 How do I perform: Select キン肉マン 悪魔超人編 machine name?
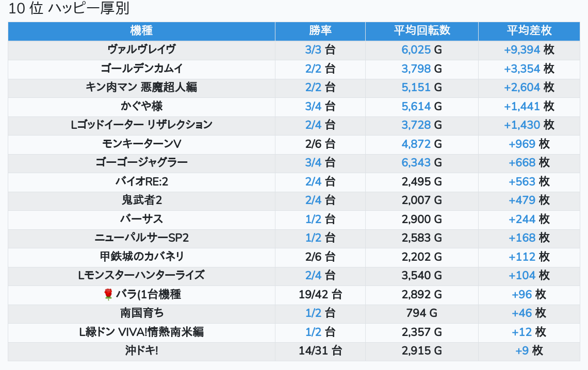pyautogui.click(x=141, y=87)
